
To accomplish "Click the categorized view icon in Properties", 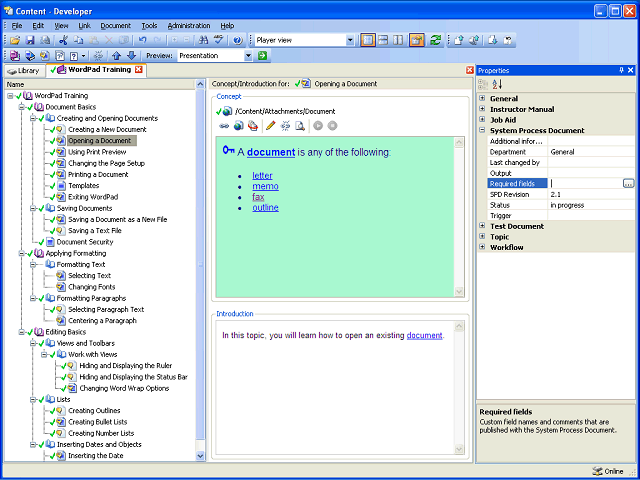I will (483, 84).
